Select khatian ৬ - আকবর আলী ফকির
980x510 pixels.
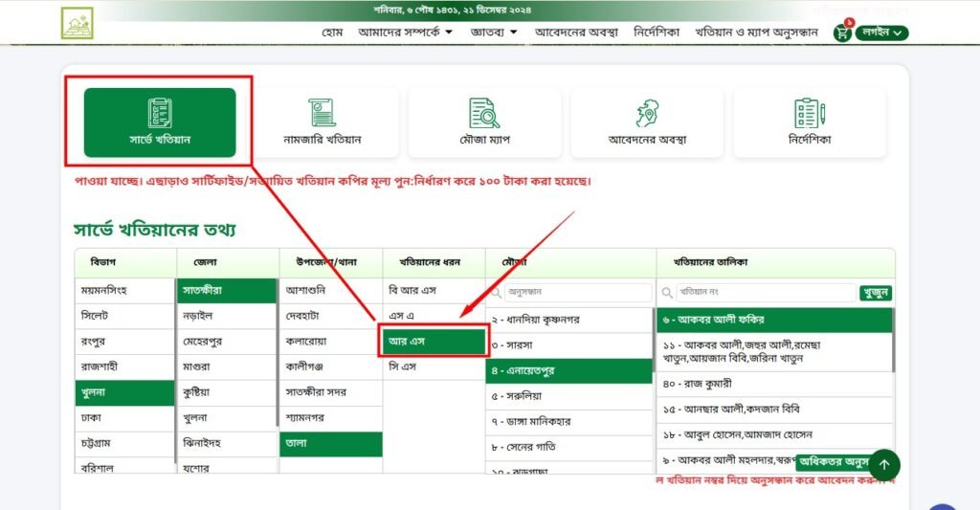point(773,320)
